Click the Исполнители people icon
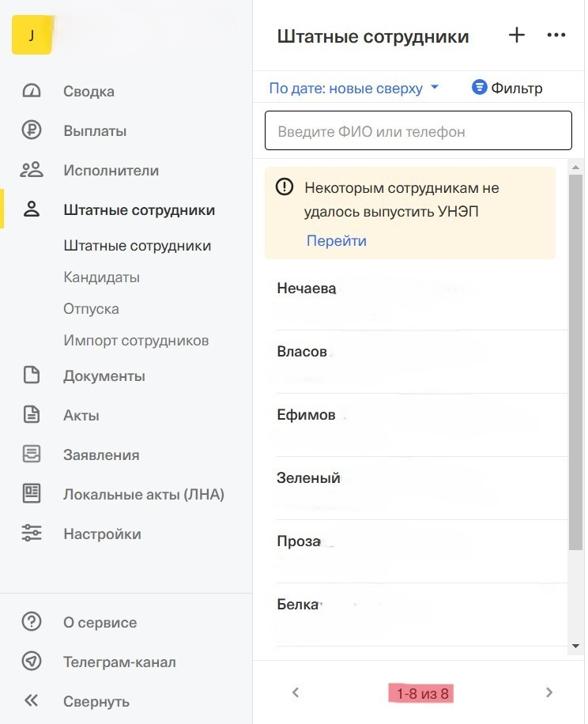The height and width of the screenshot is (724, 588). 32,170
